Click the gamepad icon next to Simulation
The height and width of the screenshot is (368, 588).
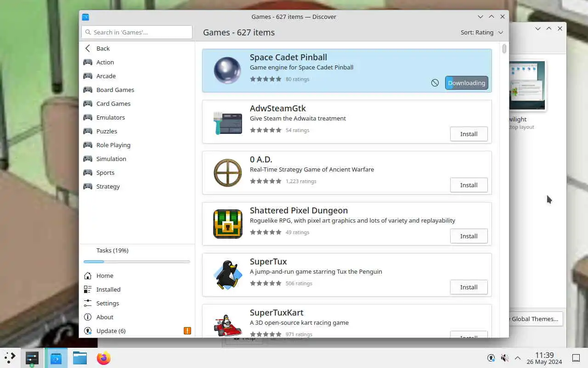click(87, 159)
